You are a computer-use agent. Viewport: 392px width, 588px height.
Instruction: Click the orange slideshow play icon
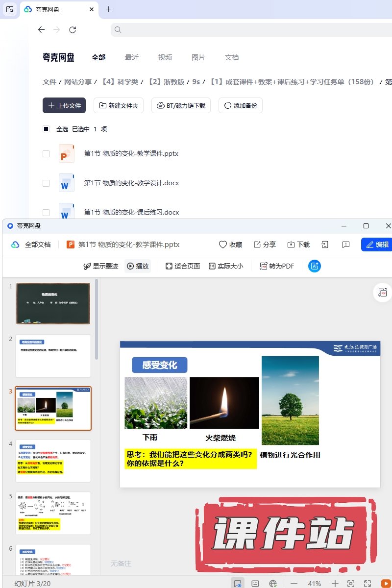(386, 584)
